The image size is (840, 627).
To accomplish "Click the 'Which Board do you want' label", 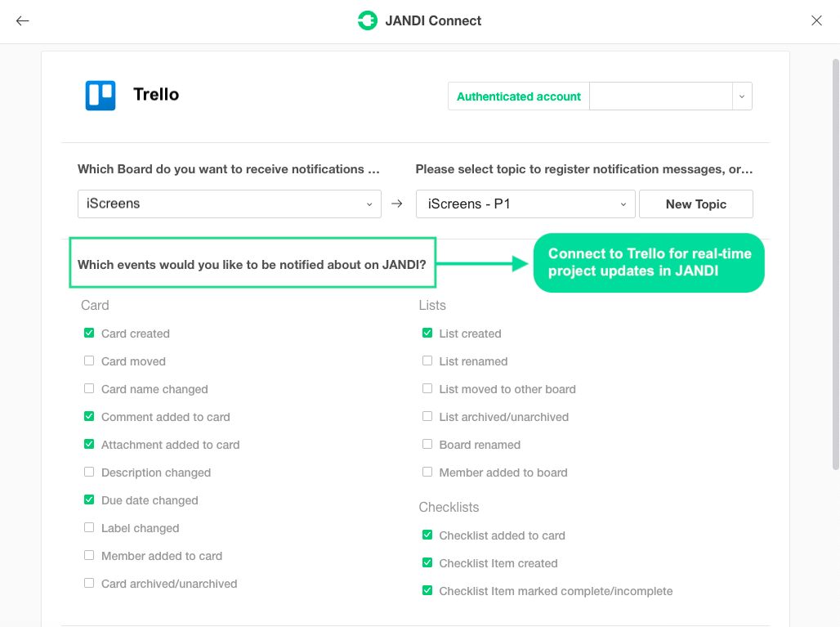I will [229, 169].
